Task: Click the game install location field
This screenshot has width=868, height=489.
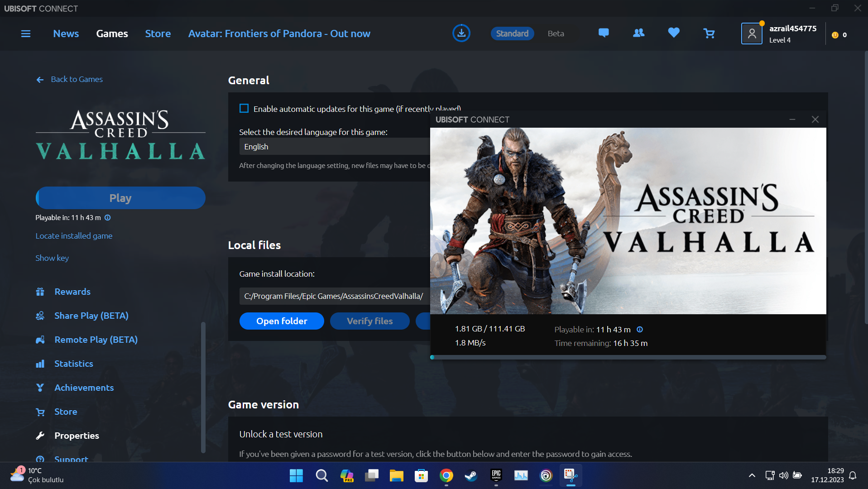Action: pos(335,296)
